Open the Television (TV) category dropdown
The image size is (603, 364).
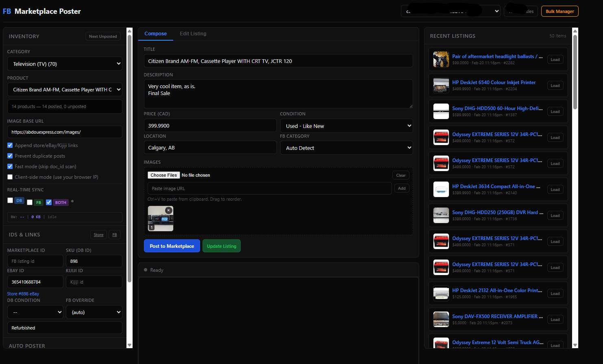click(x=65, y=64)
